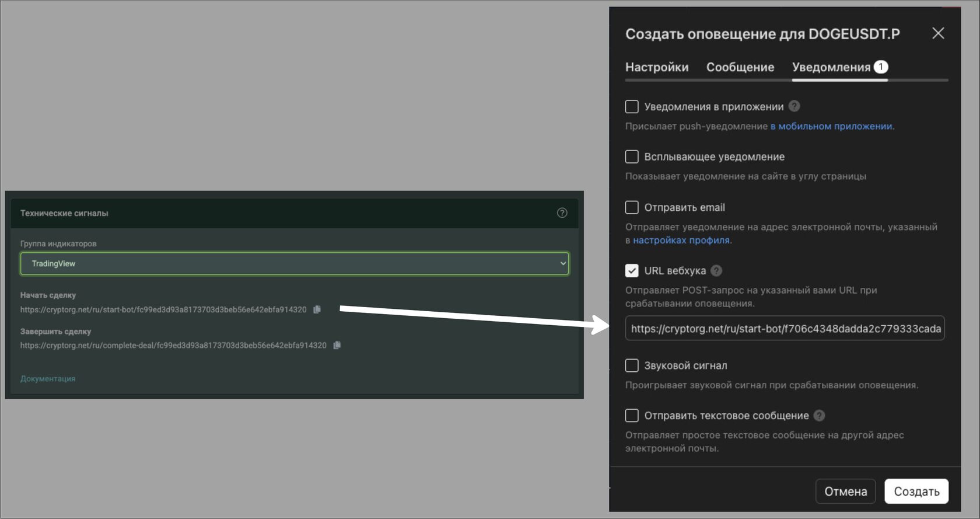Switch to the Настройки tab
The image size is (980, 519).
657,67
